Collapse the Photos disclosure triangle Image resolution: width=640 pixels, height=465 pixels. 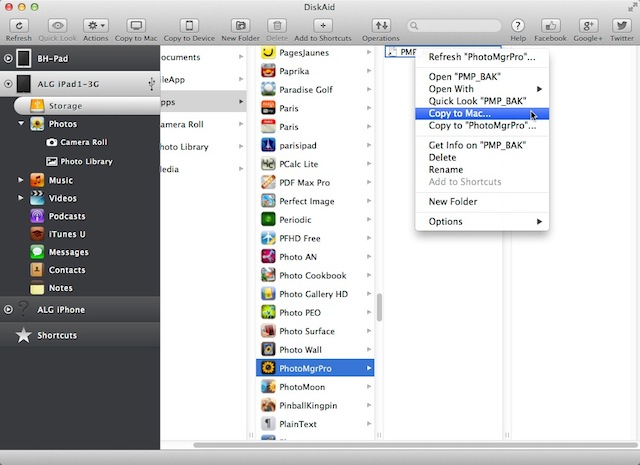(x=21, y=123)
